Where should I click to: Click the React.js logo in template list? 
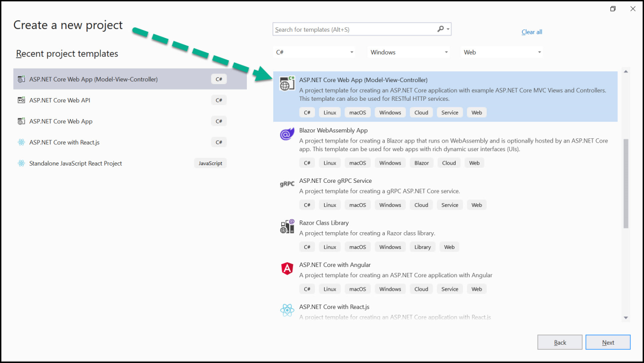287,310
